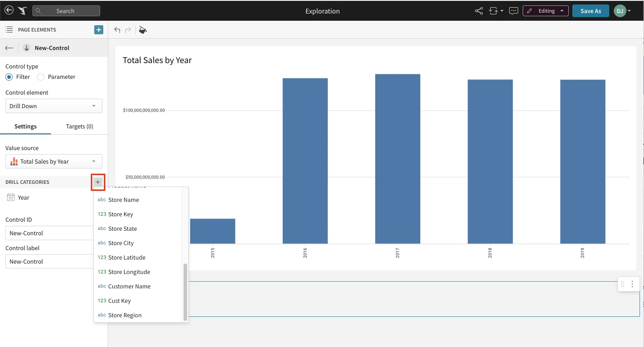Click the back arrow circle icon
The height and width of the screenshot is (347, 644).
pyautogui.click(x=9, y=10)
